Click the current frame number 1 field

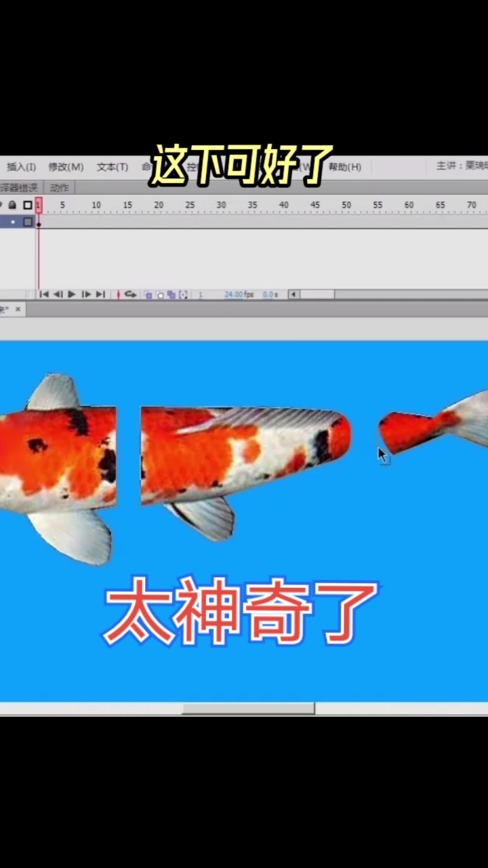point(201,295)
